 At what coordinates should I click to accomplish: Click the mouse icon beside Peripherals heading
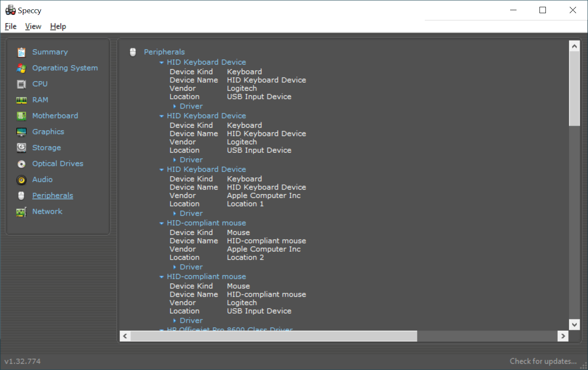(x=133, y=52)
